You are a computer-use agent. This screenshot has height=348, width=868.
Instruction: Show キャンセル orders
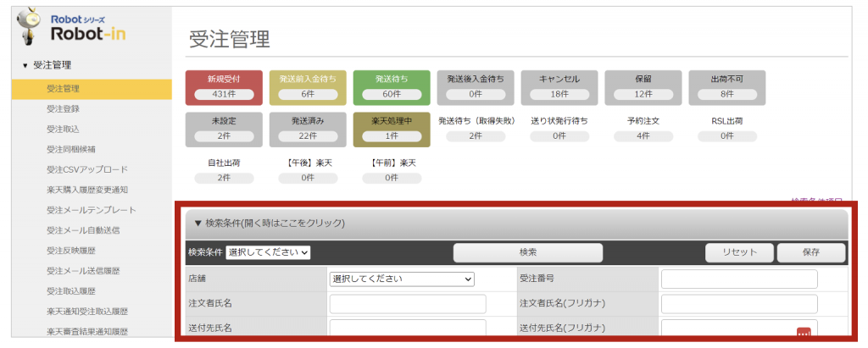559,86
